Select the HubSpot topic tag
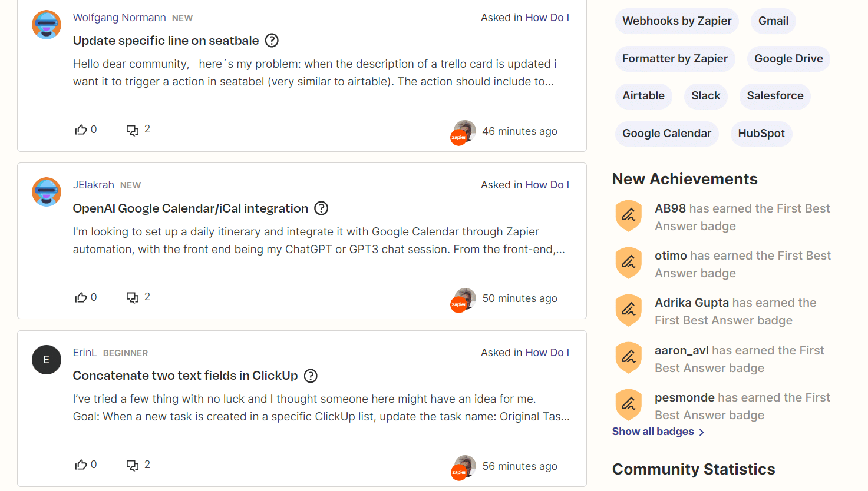Screen dimensions: 868x491 tap(761, 134)
